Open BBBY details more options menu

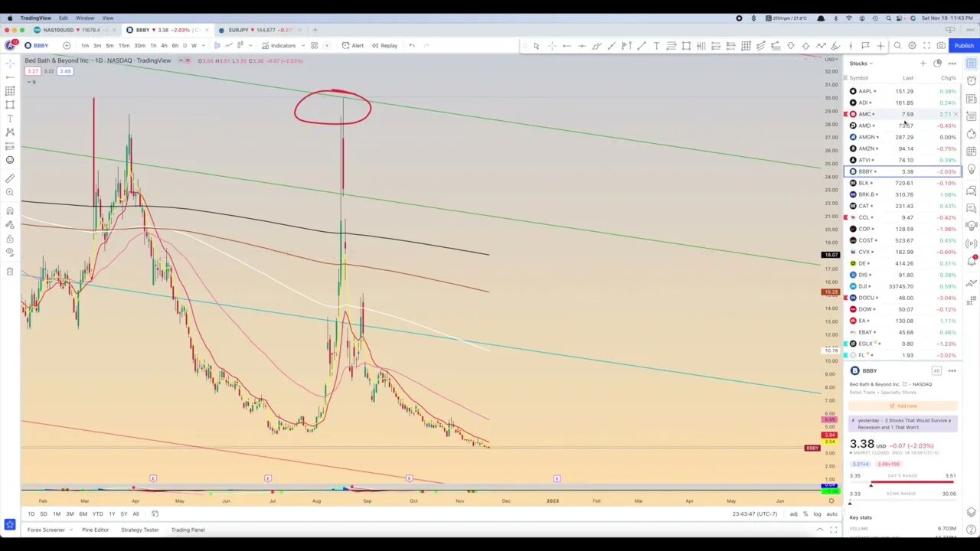coord(952,371)
